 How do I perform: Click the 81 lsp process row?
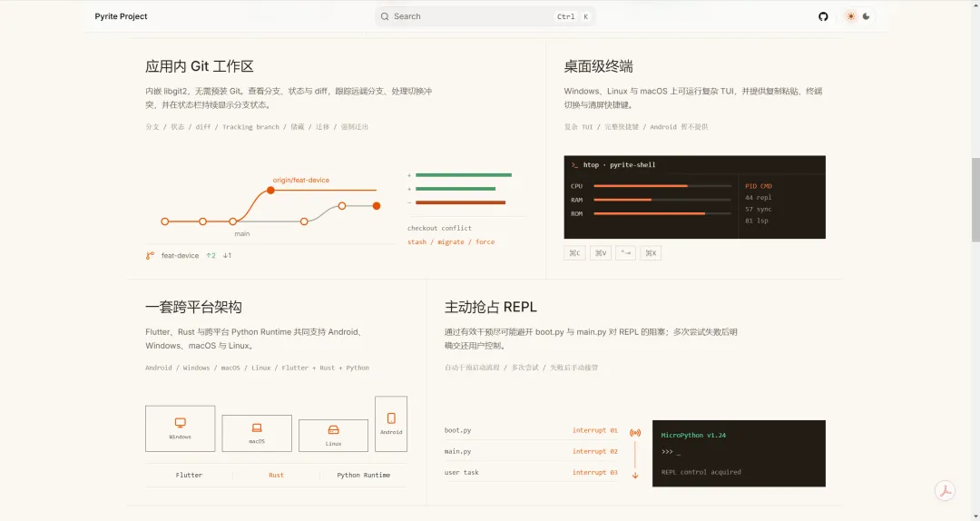click(756, 221)
